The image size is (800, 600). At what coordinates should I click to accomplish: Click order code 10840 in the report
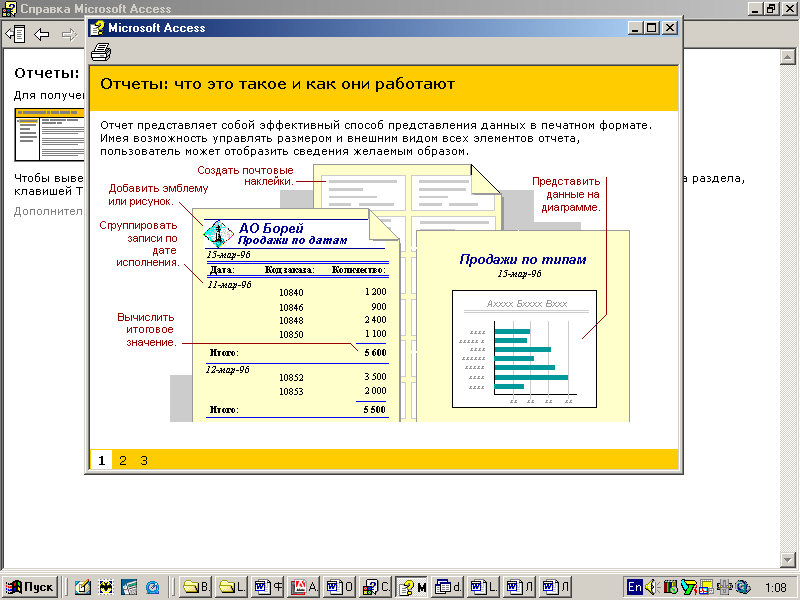[x=291, y=293]
